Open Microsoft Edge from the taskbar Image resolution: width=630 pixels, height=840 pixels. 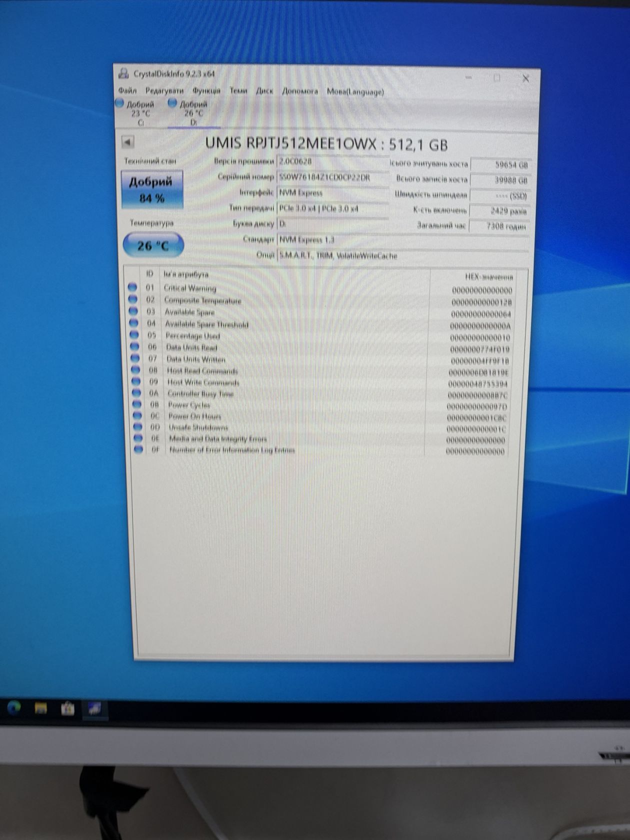(x=14, y=707)
